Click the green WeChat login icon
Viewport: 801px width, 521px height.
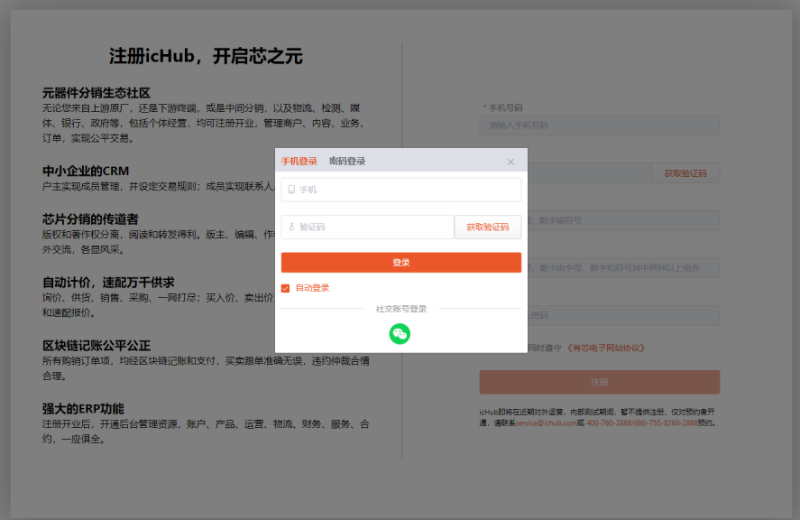click(x=399, y=334)
